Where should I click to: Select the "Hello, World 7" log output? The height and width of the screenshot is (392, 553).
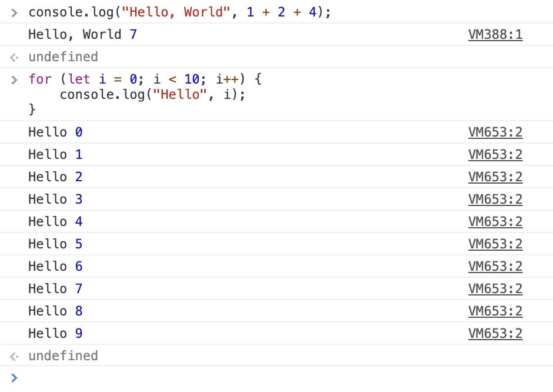(x=82, y=35)
